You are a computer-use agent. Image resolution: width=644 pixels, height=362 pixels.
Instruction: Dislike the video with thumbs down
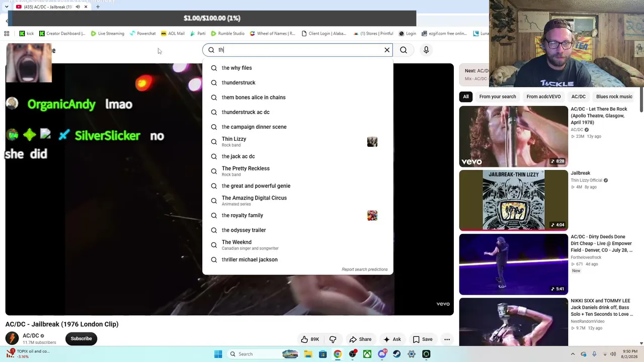(333, 339)
